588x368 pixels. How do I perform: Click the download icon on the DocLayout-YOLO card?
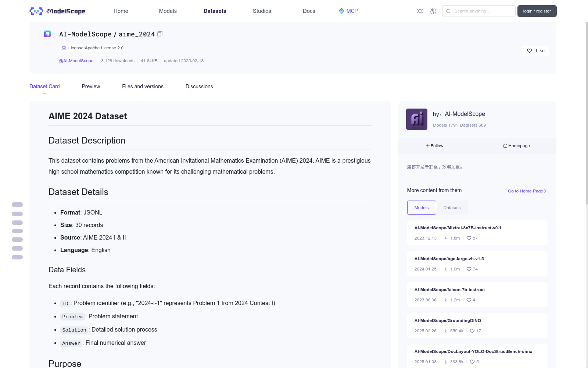click(x=446, y=362)
